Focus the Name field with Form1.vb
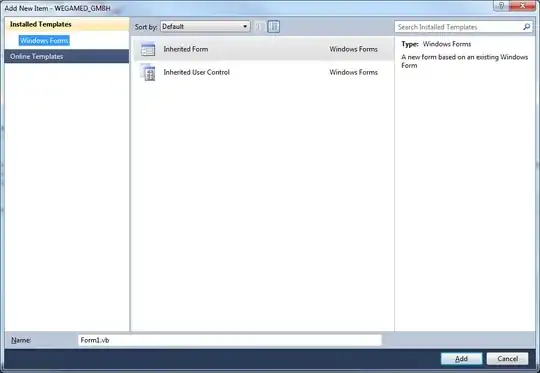The image size is (540, 373). click(x=230, y=340)
